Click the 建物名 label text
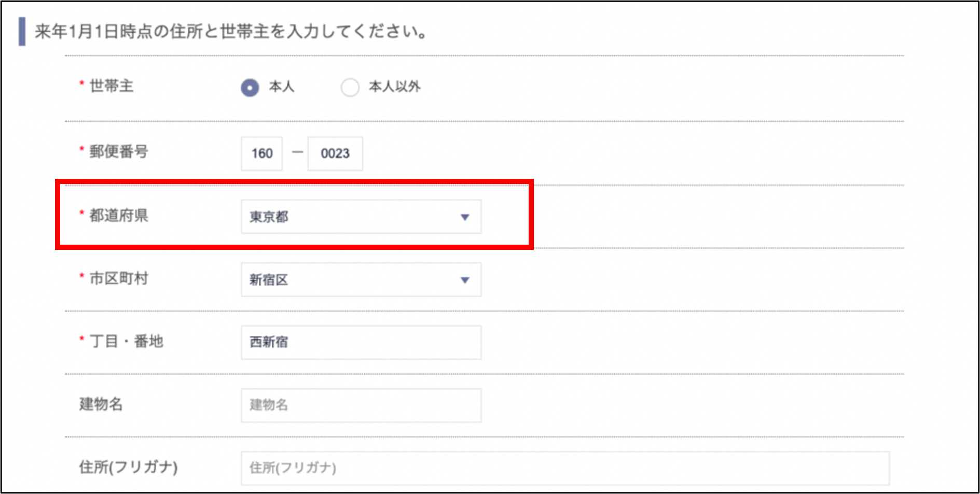980x494 pixels. click(x=101, y=404)
